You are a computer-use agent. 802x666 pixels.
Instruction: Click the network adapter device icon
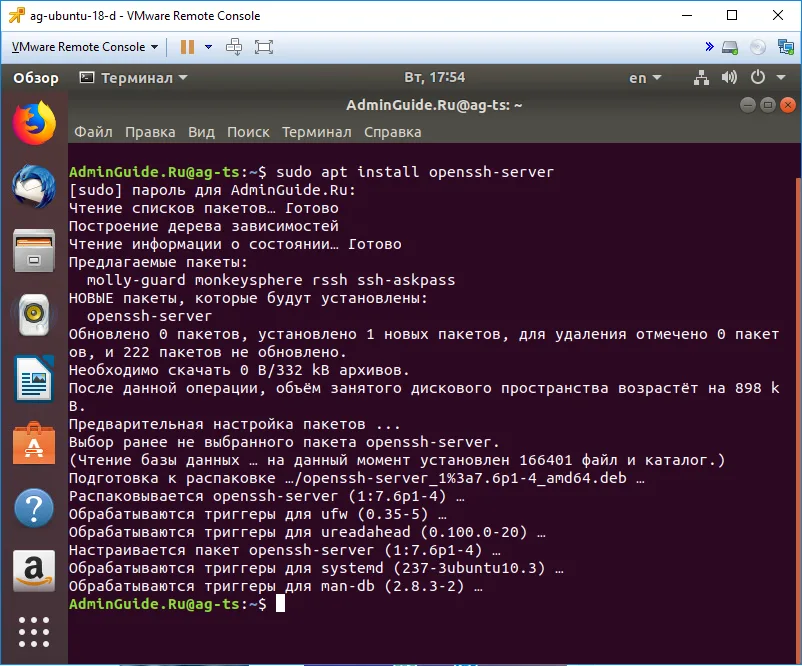(785, 47)
